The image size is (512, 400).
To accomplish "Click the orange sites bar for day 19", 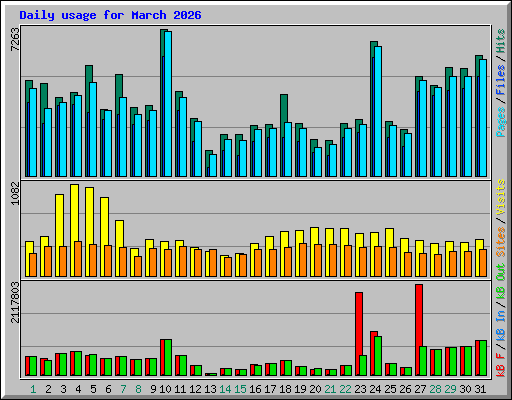I will pyautogui.click(x=303, y=260).
